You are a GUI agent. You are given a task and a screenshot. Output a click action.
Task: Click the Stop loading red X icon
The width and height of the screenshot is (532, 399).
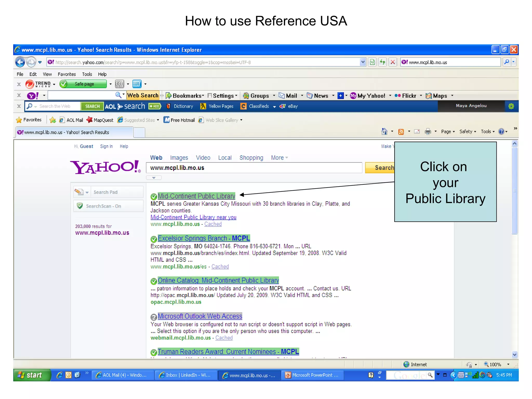click(393, 62)
